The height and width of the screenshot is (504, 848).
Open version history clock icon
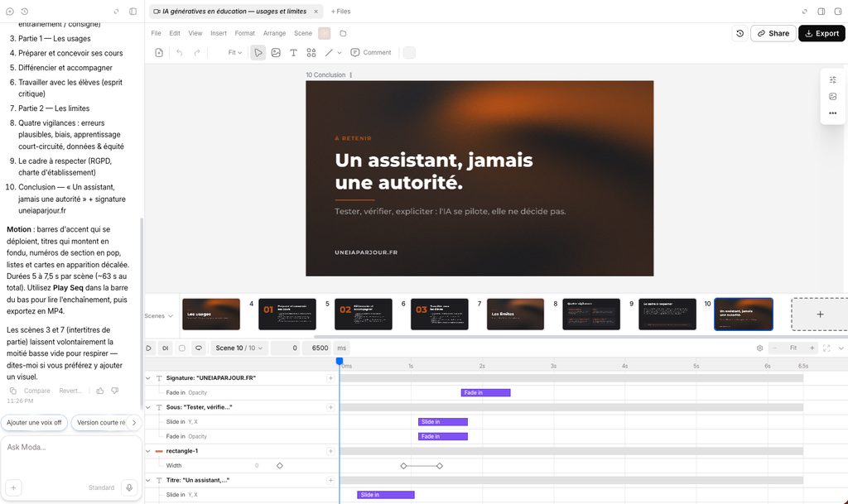[x=740, y=33]
